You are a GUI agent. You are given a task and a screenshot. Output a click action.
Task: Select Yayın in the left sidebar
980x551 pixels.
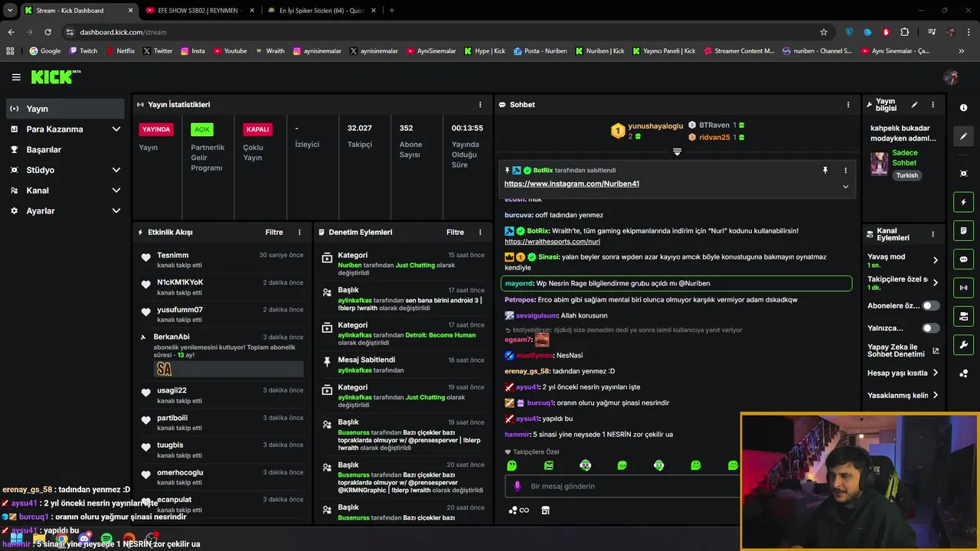[65, 109]
